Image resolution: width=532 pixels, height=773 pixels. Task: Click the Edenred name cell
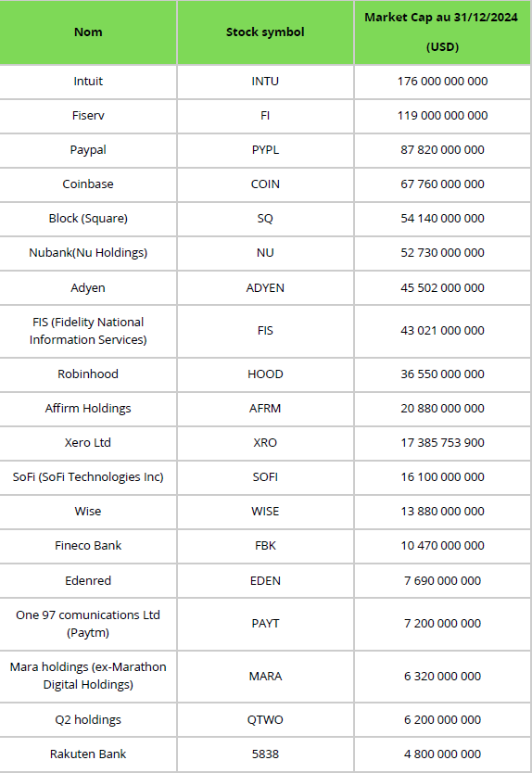pos(88,581)
